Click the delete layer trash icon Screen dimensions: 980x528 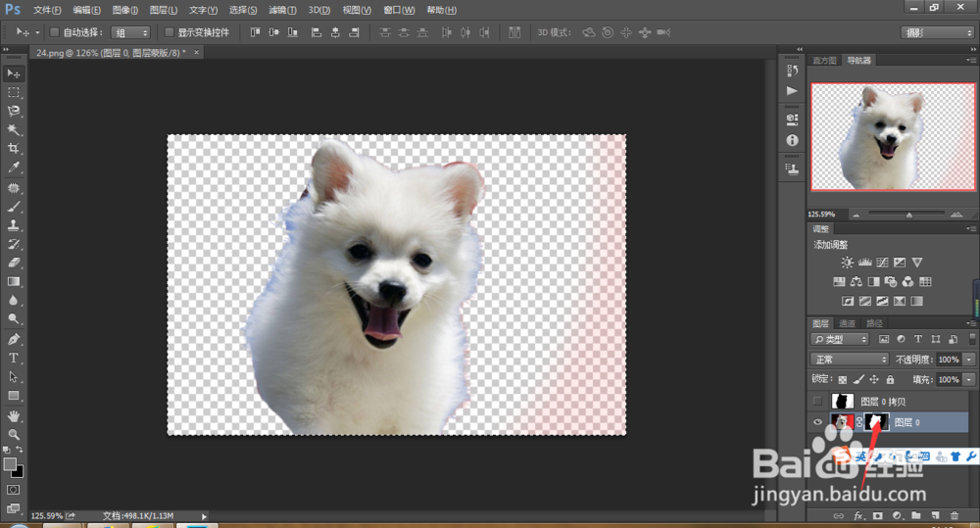tap(954, 515)
